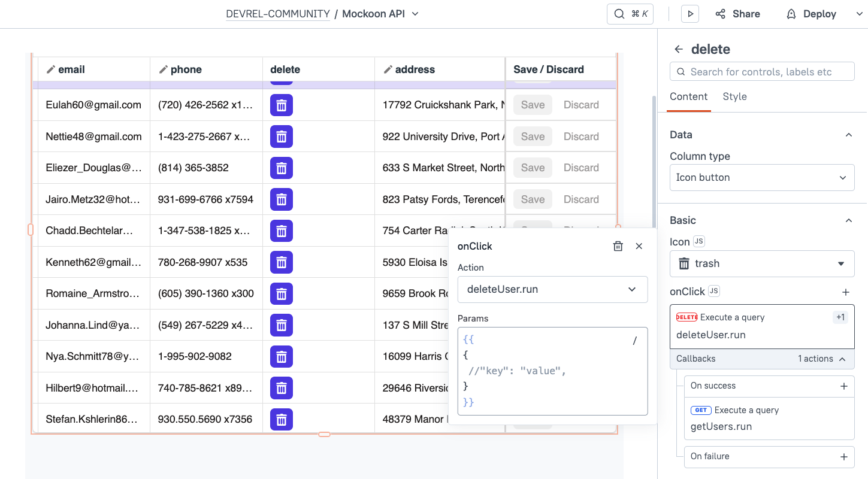This screenshot has height=479, width=868.
Task: Click trash icon in Eulah60@gmail.com row
Action: coord(282,105)
